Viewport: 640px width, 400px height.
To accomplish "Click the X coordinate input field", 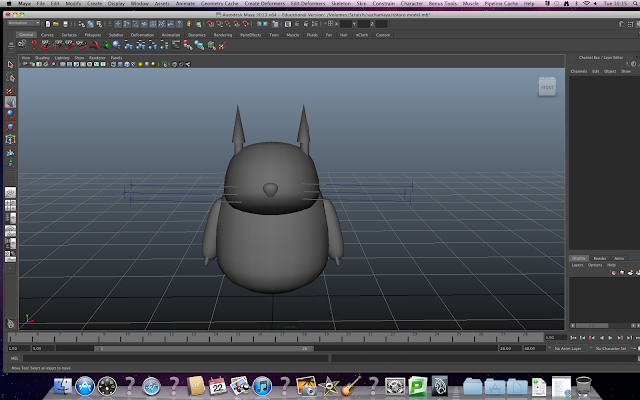I will [x=346, y=24].
